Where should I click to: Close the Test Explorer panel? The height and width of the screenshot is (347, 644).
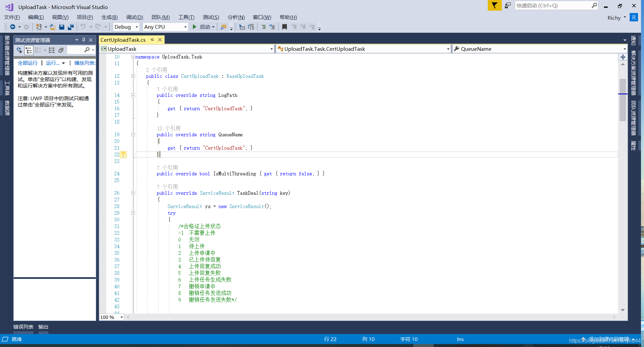pyautogui.click(x=91, y=40)
